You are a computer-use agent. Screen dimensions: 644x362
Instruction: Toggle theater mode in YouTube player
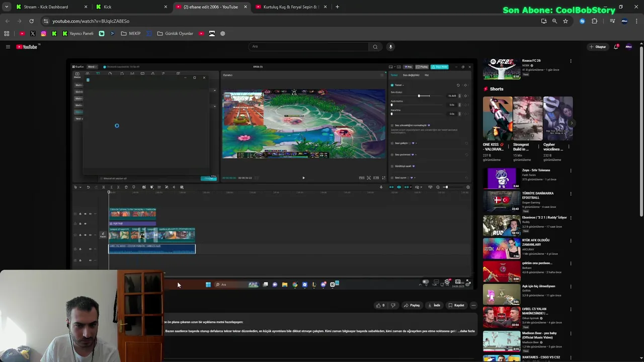point(458,282)
